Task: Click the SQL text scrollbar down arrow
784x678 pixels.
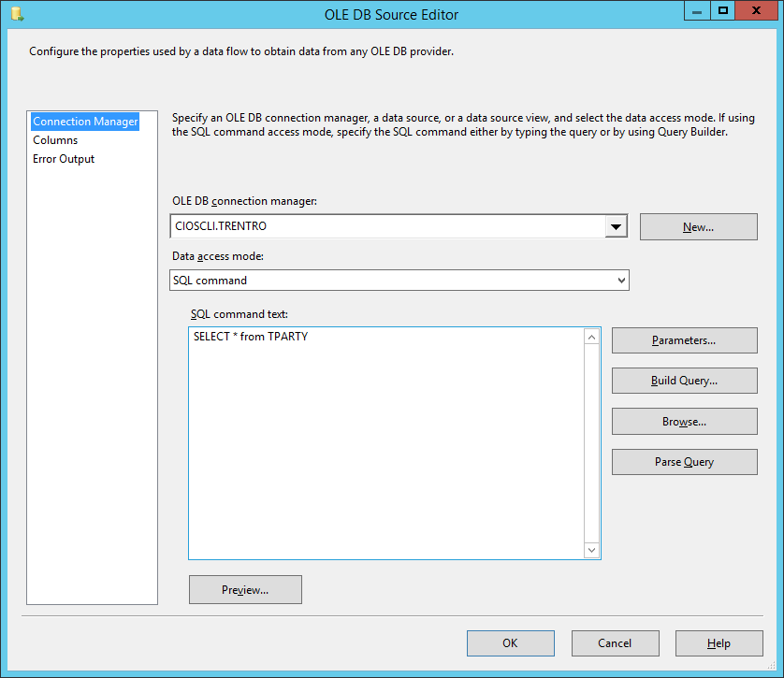Action: 591,550
